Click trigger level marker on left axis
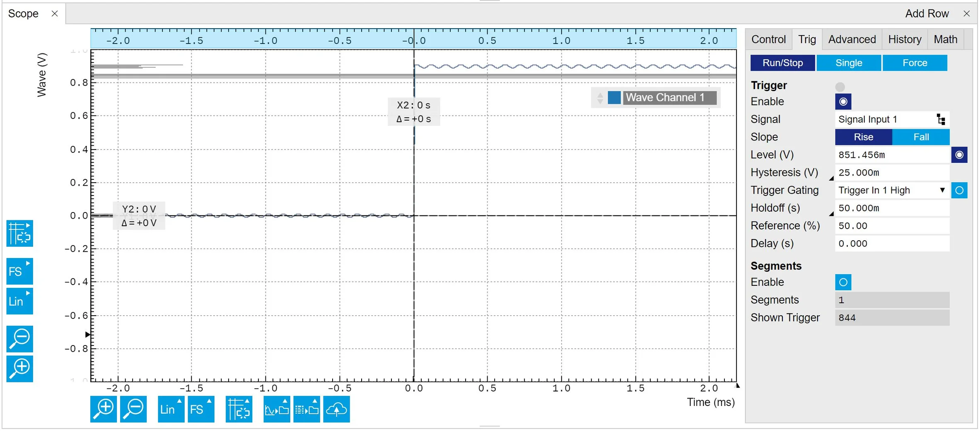 [x=87, y=334]
